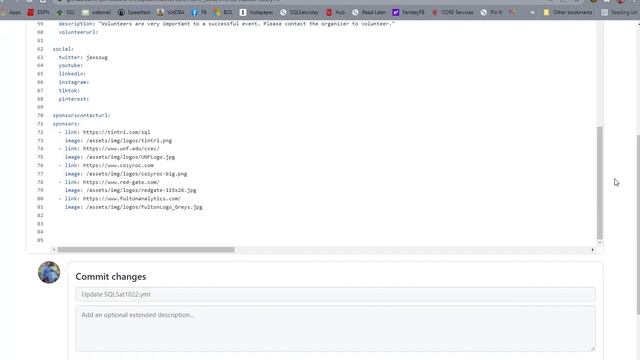Open the Reading list button

coord(620,12)
